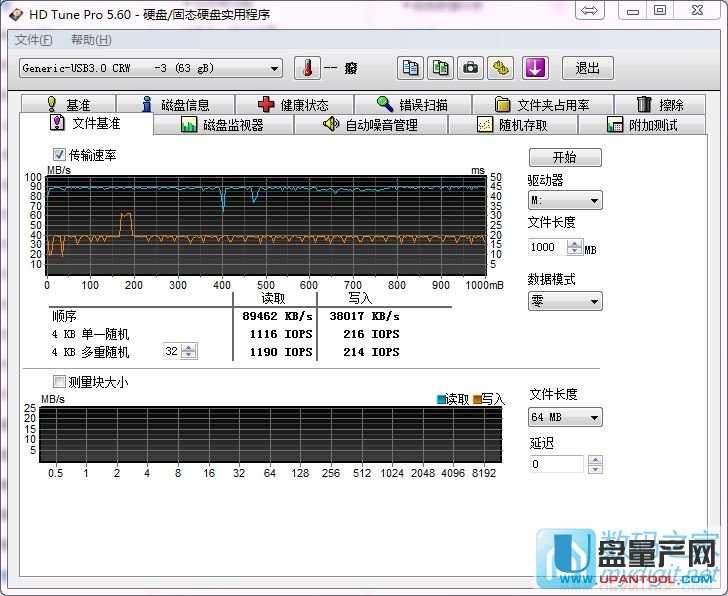
Task: Click the 写入 column header
Action: pyautogui.click(x=361, y=298)
